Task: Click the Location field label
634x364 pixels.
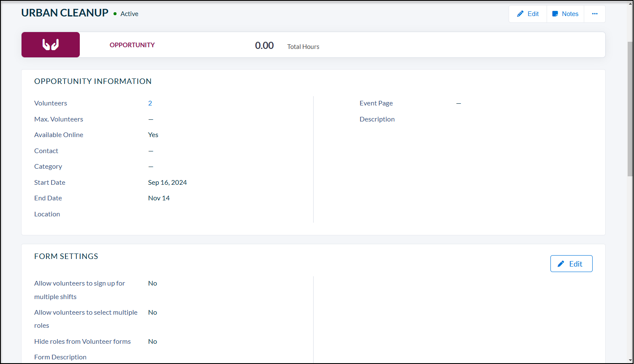Action: pos(47,214)
